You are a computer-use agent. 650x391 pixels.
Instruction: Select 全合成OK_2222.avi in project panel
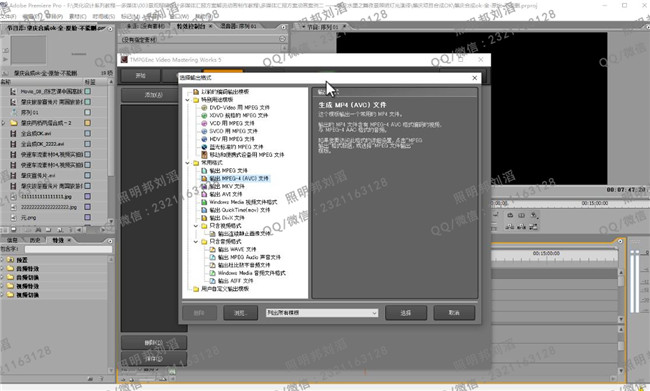pyautogui.click(x=43, y=144)
